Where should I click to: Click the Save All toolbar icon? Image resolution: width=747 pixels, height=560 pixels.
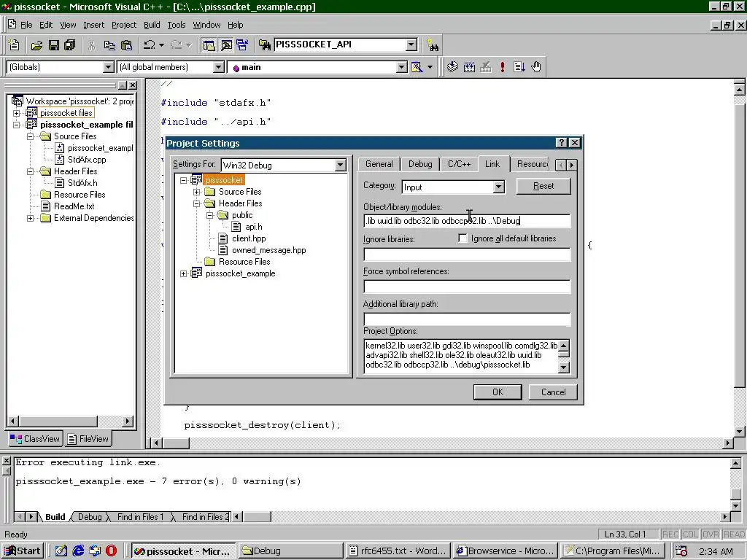(x=69, y=45)
